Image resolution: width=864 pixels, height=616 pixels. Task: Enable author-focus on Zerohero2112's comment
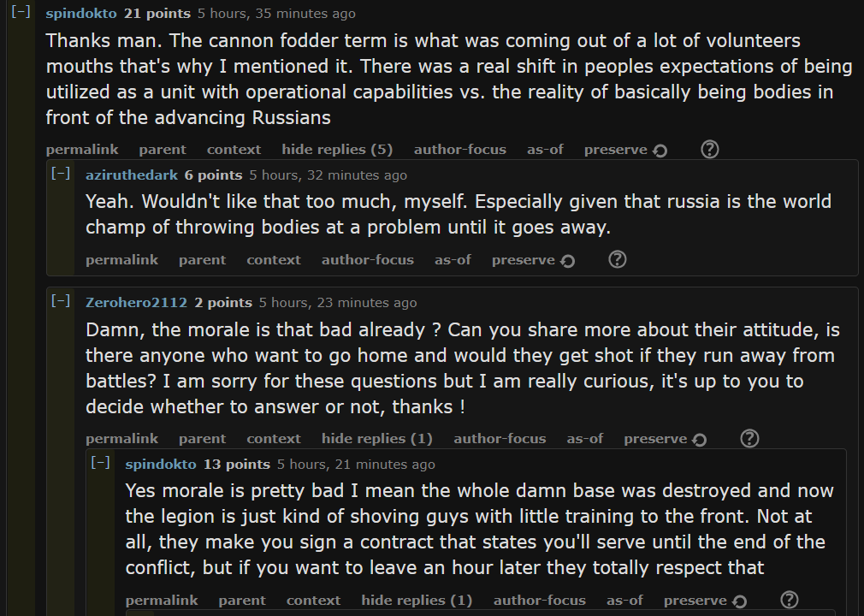click(500, 439)
